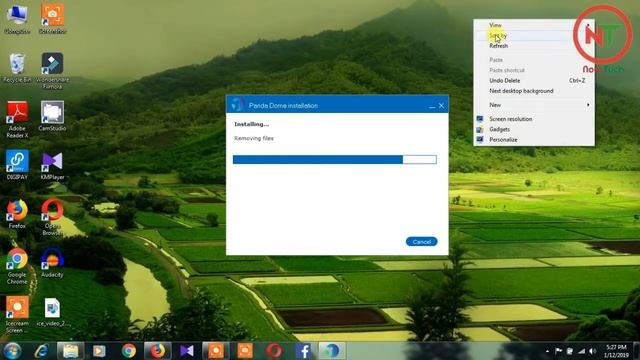Open the Screenshot app desktop icon
Viewport: 640px width, 360px height.
click(52, 19)
